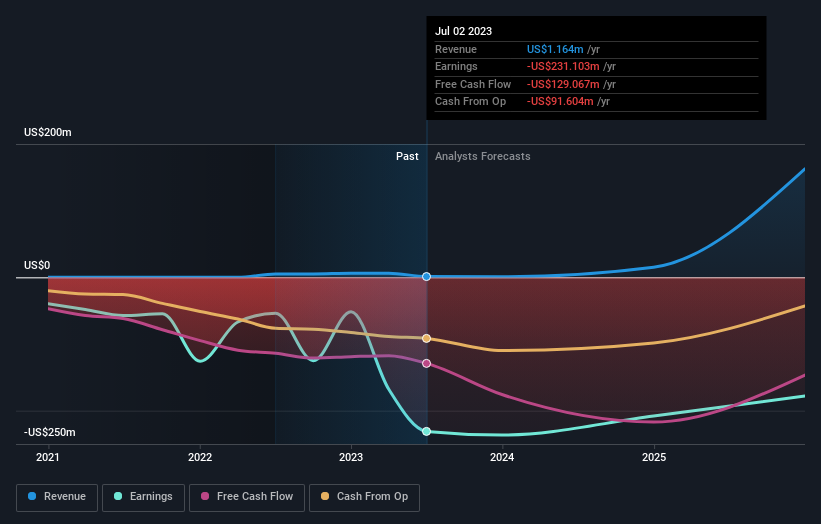Viewport: 821px width, 524px height.
Task: Click the Free Cash Flow label in tooltip
Action: point(473,84)
